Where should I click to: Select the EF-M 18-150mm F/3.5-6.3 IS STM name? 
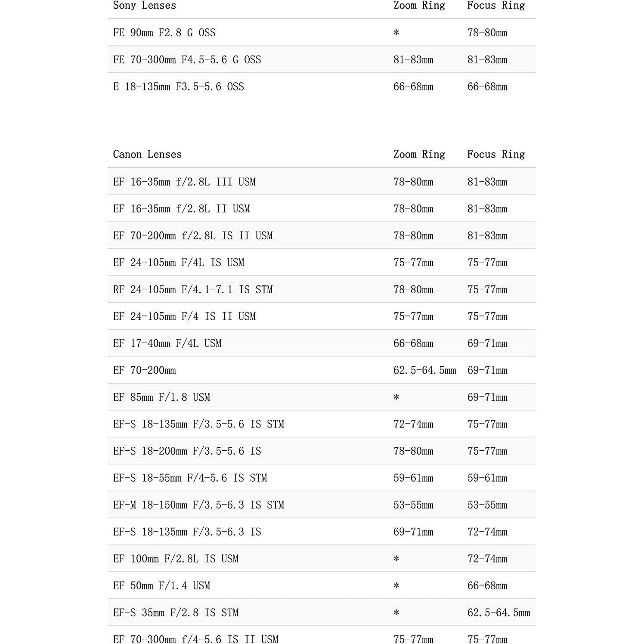(x=198, y=505)
